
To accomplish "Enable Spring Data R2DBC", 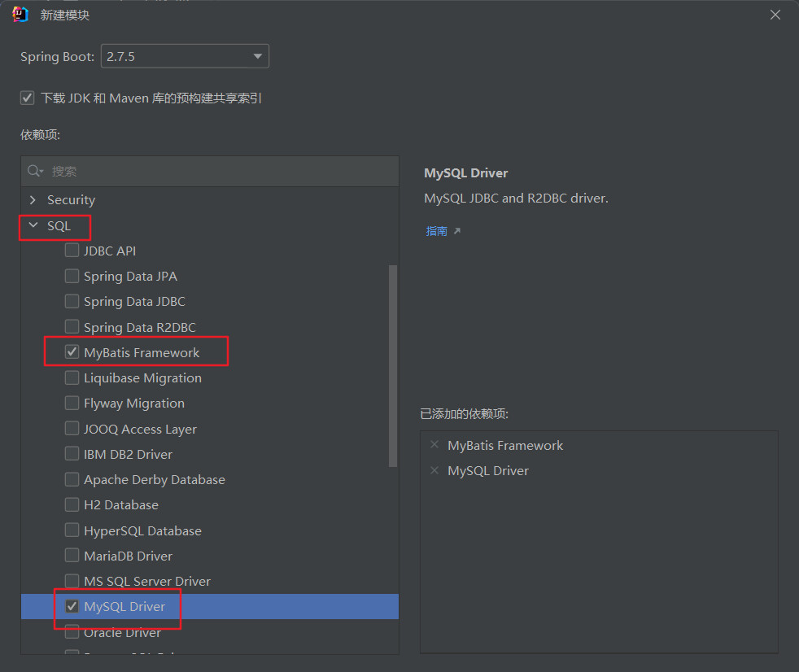I will tap(72, 326).
